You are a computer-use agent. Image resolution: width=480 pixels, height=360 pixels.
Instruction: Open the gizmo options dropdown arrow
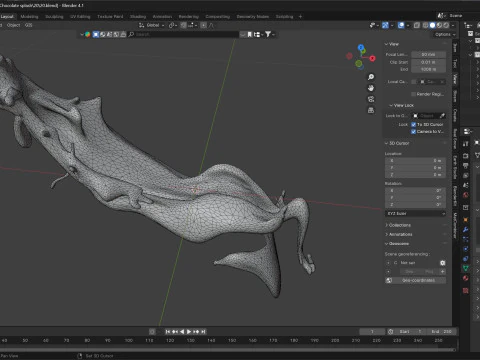point(392,25)
